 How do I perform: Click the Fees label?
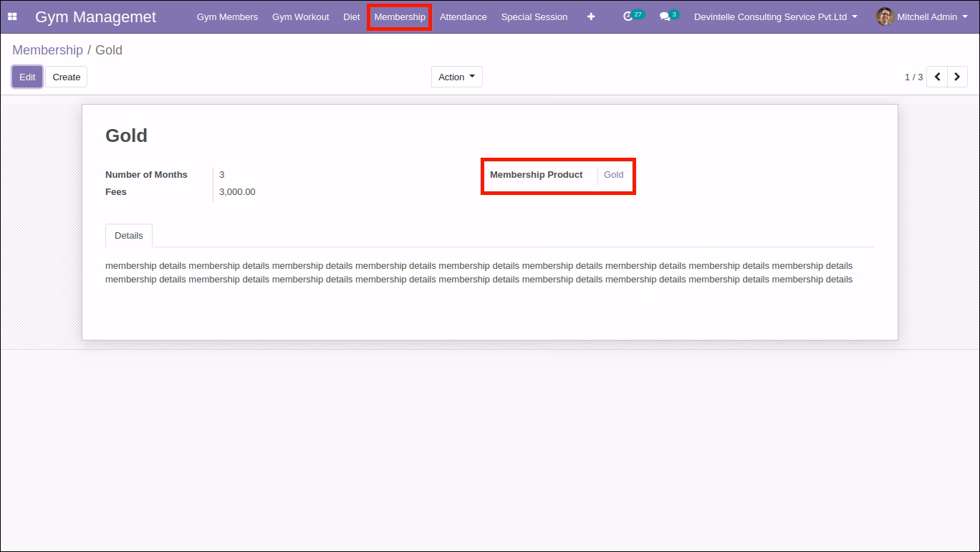click(x=116, y=191)
